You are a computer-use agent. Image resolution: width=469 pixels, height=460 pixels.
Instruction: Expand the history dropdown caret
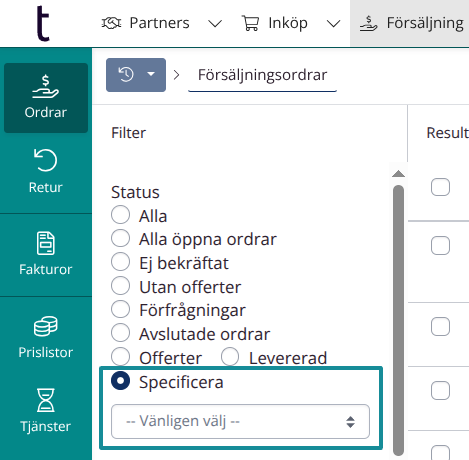pos(151,74)
